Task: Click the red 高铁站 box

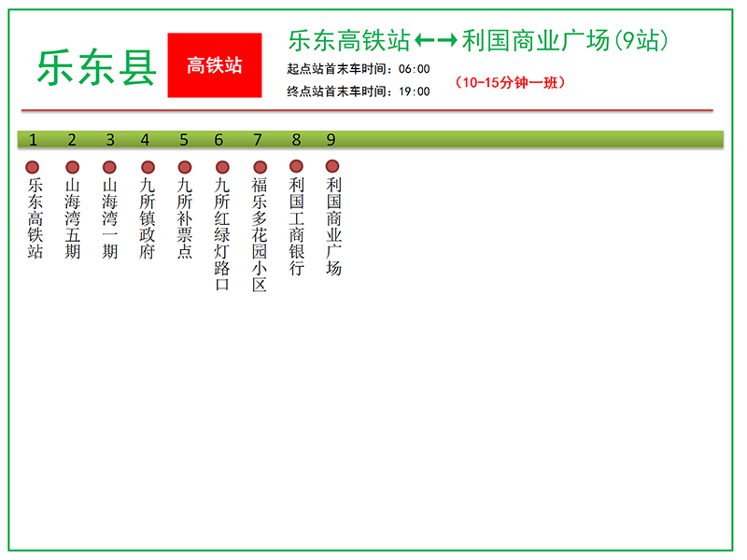Action: [215, 65]
